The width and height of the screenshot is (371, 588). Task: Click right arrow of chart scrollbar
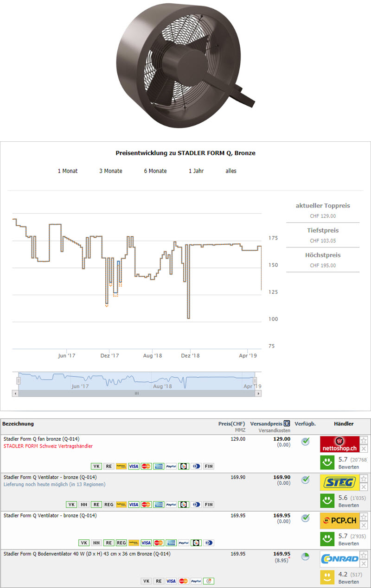tap(258, 393)
